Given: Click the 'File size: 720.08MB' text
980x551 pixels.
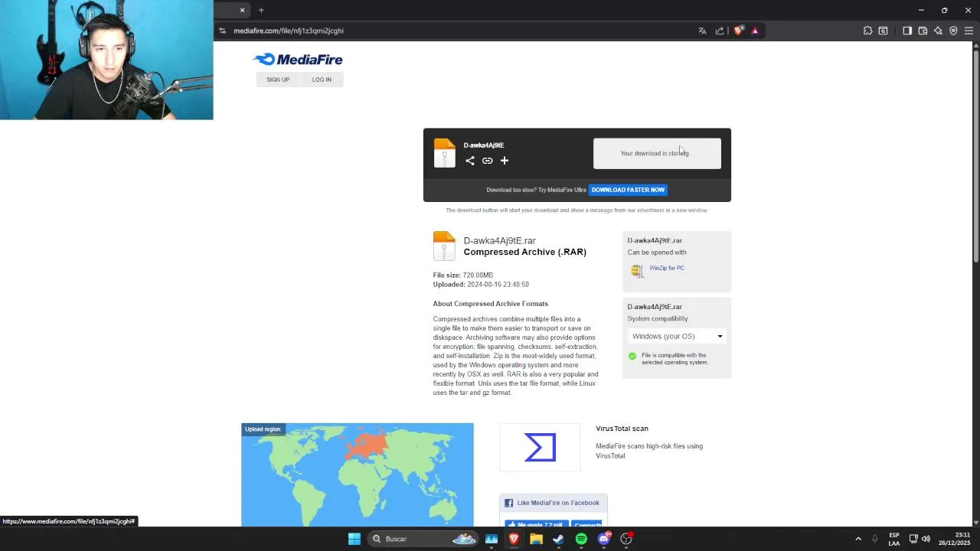Looking at the screenshot, I should click(x=463, y=275).
